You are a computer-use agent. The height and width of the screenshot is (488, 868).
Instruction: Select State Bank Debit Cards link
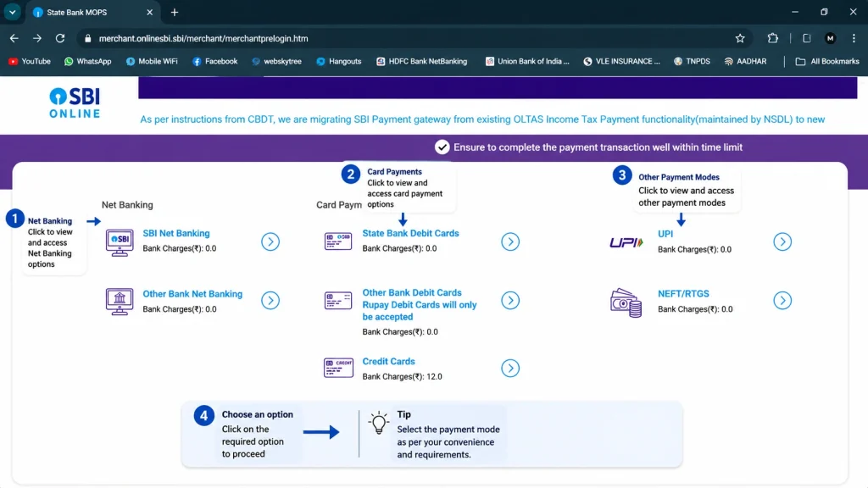[411, 234]
